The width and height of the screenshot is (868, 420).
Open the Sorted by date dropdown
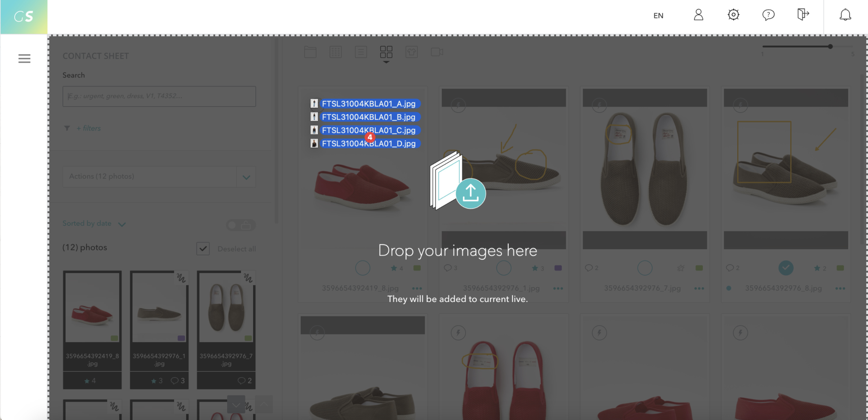94,224
